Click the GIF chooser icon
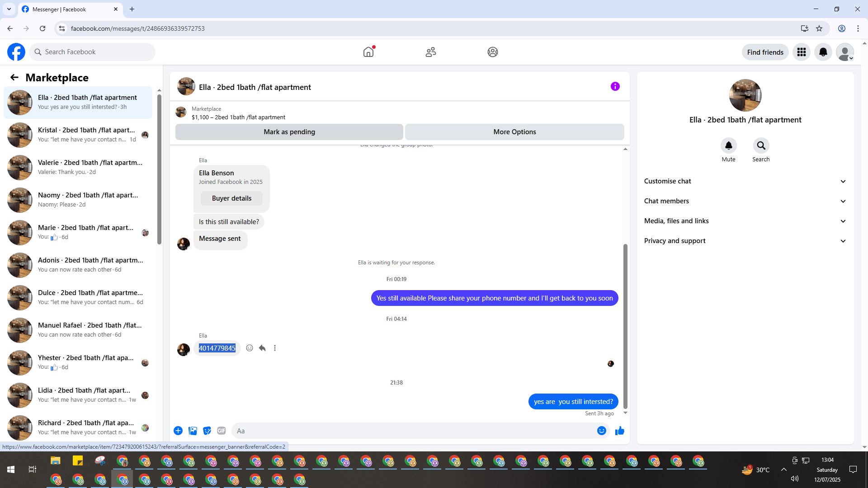Screen dimensions: 868x488 coord(221,431)
